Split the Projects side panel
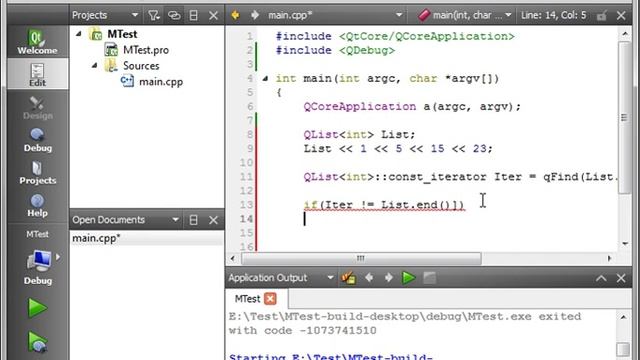Image resolution: width=640 pixels, height=360 pixels. (193, 16)
